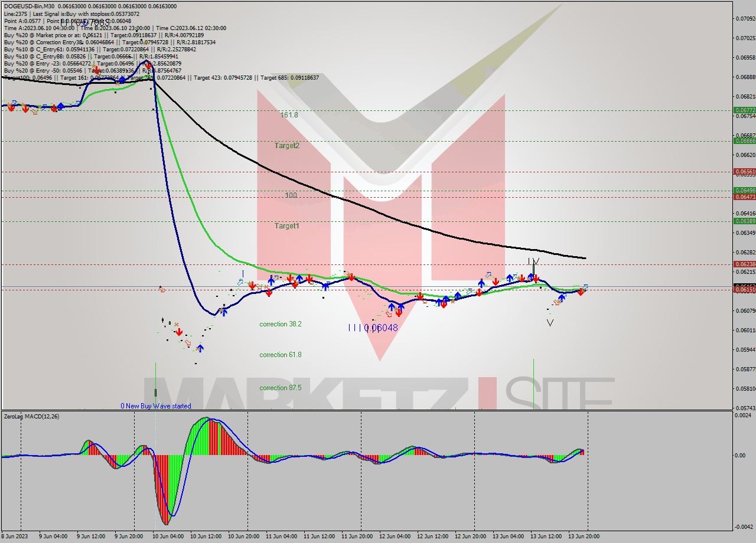The image size is (756, 543).
Task: Click the red 0.0647 price tag on the axis
Action: coord(744,197)
